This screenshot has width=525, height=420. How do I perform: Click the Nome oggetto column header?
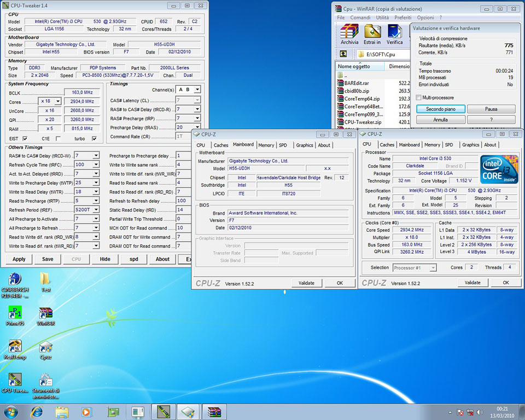click(x=360, y=66)
